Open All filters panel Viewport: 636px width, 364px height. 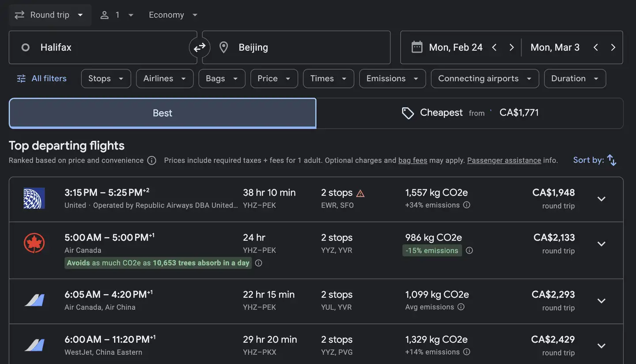(42, 79)
